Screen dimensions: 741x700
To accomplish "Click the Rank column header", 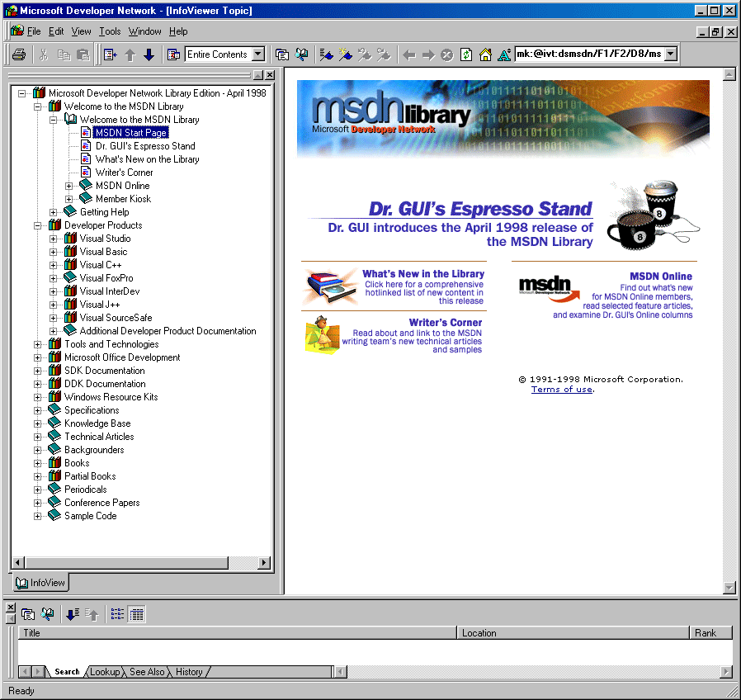I will pos(711,633).
